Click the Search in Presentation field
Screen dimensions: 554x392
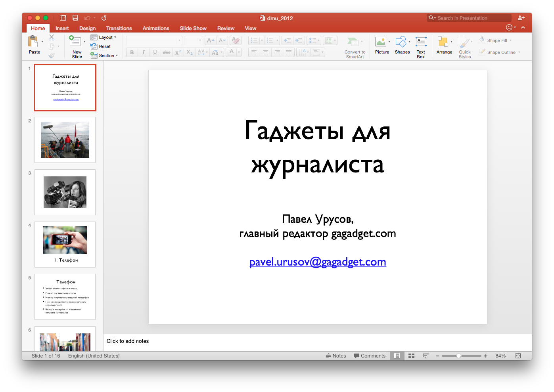tap(469, 18)
